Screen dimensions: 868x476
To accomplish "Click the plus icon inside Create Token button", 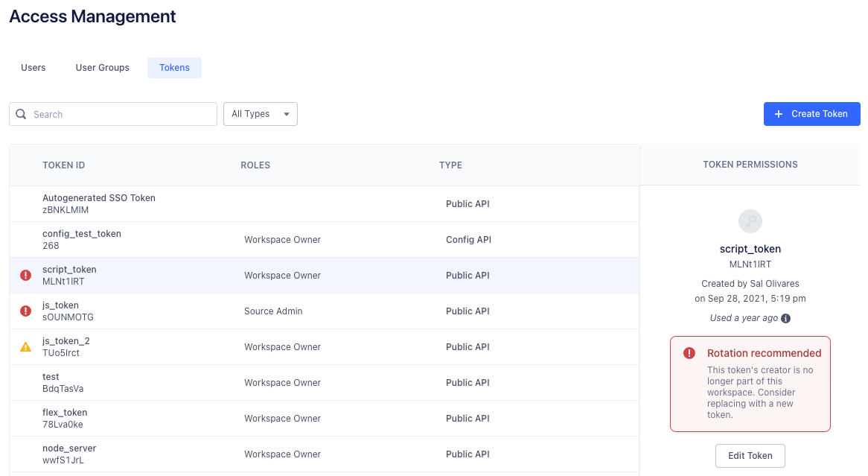I will [x=778, y=113].
